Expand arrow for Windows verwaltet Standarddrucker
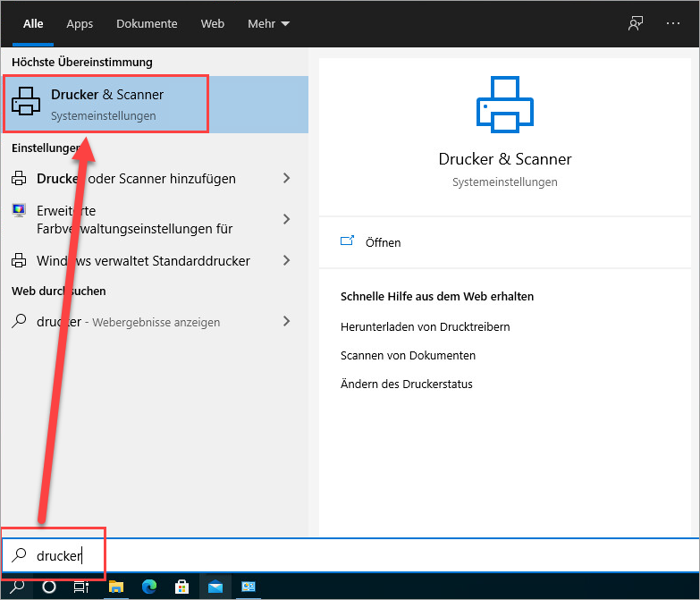 (x=287, y=260)
